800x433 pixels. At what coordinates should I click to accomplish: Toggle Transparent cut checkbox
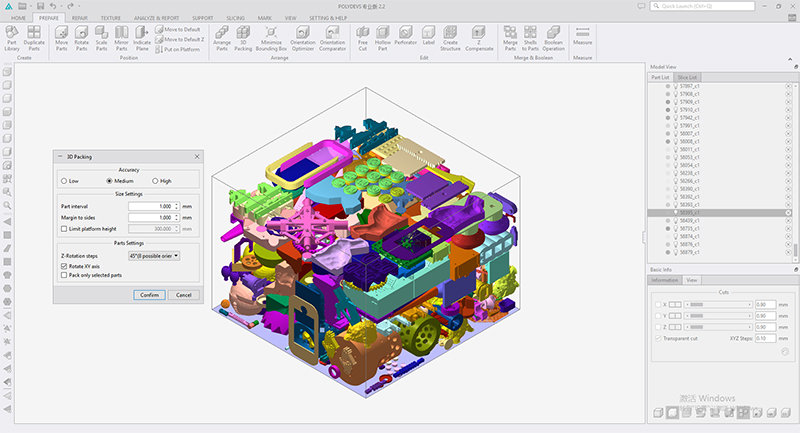(658, 338)
